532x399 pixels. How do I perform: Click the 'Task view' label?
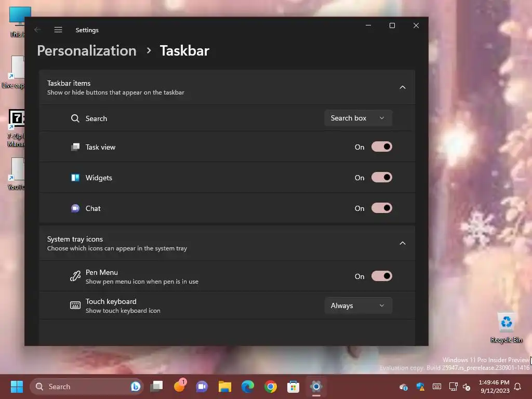click(x=100, y=147)
